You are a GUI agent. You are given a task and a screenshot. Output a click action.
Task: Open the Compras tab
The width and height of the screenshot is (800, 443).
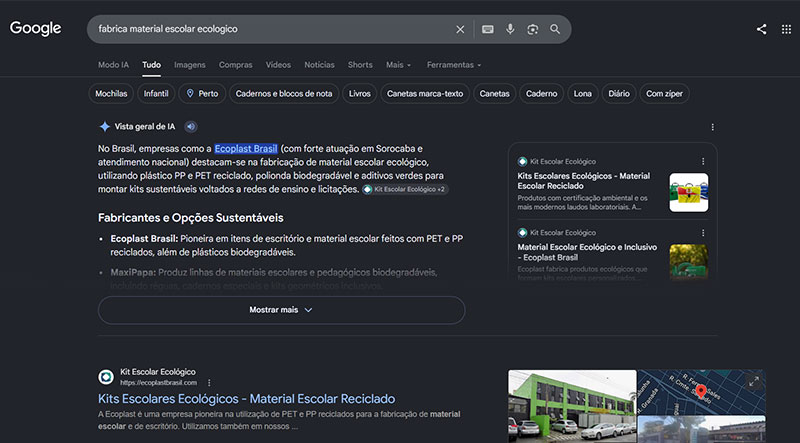click(236, 65)
